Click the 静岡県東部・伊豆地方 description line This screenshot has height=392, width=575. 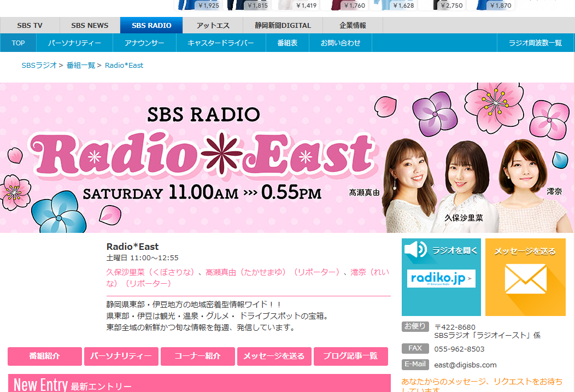point(193,305)
